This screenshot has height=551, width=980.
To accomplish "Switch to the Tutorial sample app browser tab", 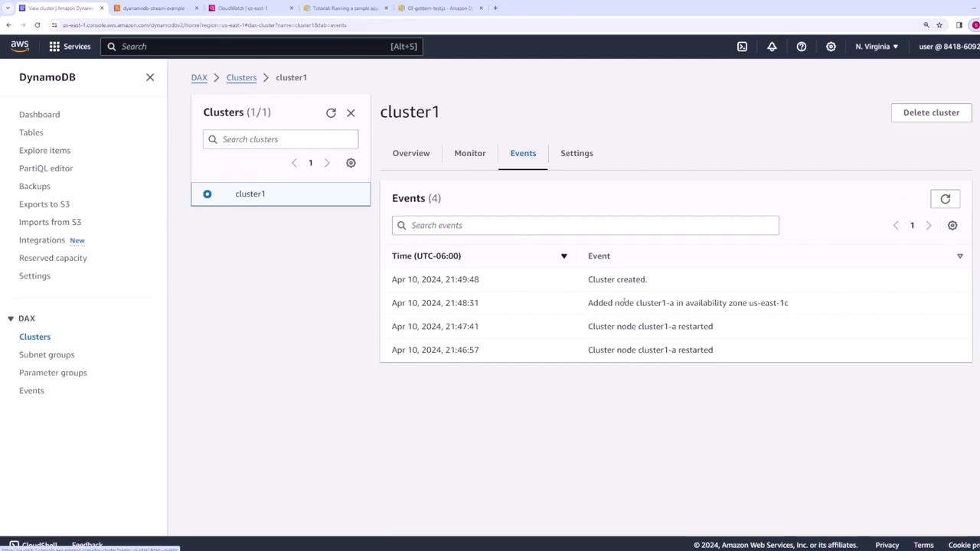I will click(x=345, y=8).
